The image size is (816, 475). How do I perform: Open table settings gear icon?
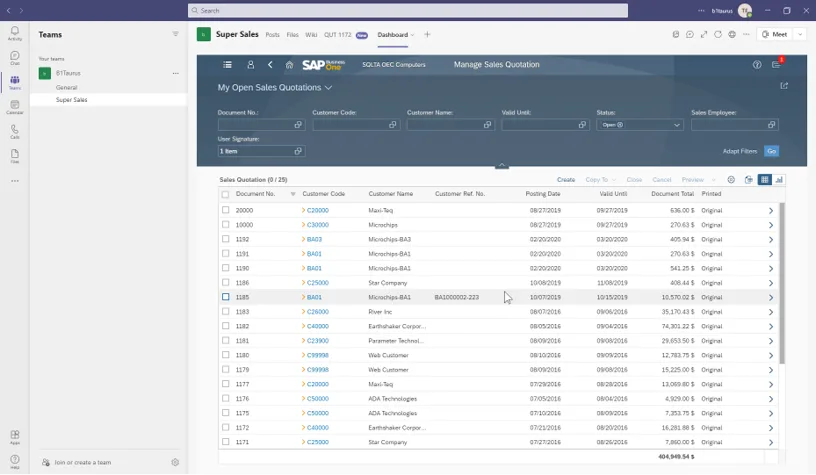tap(731, 179)
